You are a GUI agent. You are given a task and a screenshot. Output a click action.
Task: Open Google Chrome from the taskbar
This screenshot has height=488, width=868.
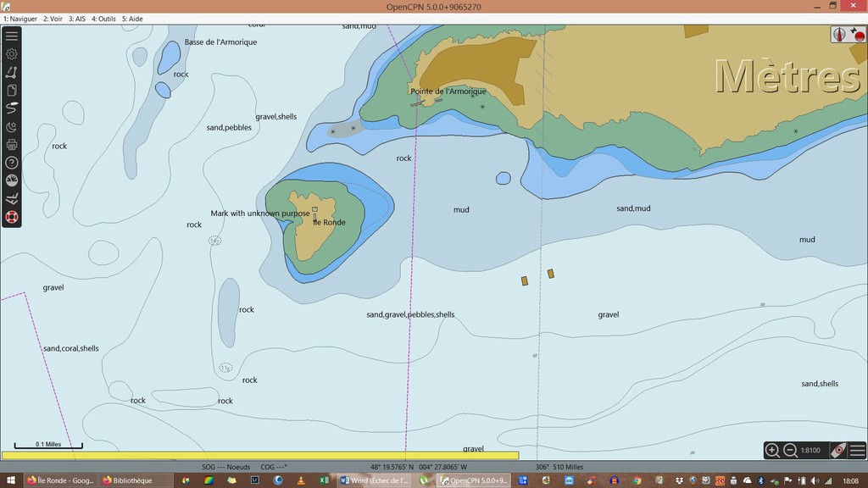(637, 480)
